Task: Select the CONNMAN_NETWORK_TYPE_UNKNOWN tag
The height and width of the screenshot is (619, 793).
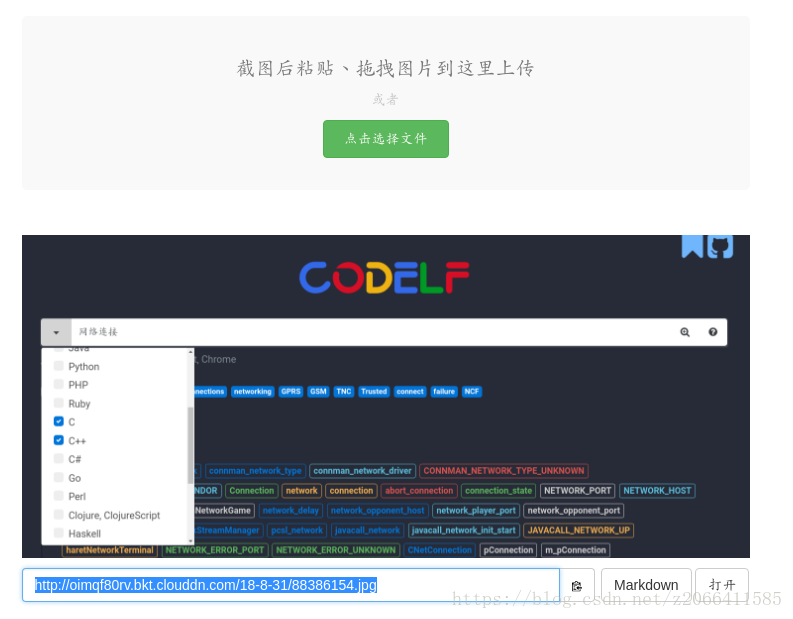Action: (x=504, y=471)
